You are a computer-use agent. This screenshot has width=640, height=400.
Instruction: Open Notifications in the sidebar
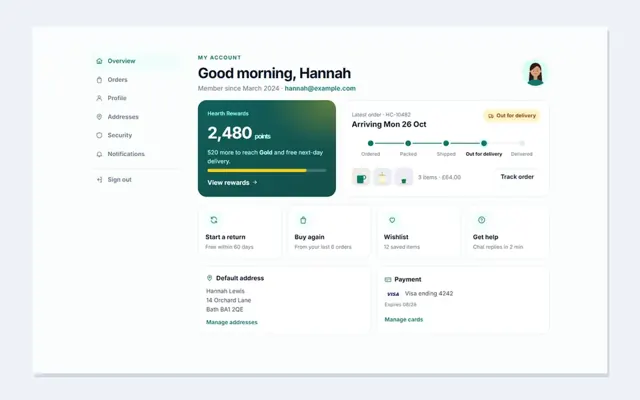[136, 154]
